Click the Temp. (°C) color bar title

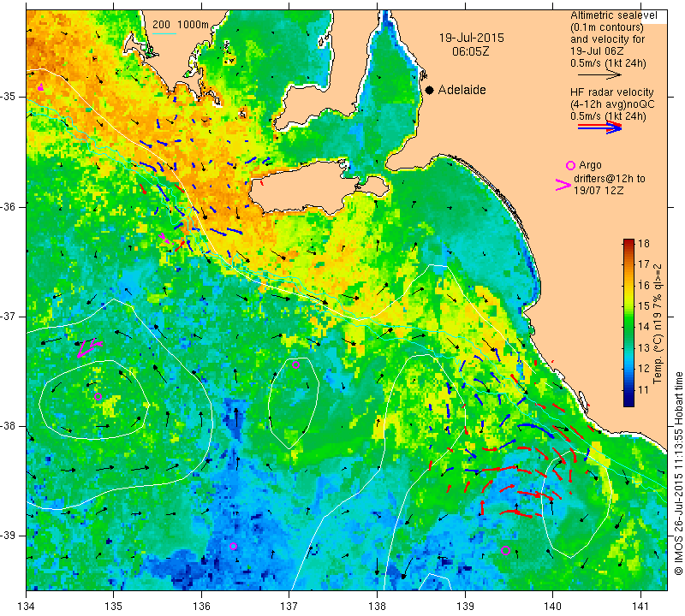(x=657, y=323)
